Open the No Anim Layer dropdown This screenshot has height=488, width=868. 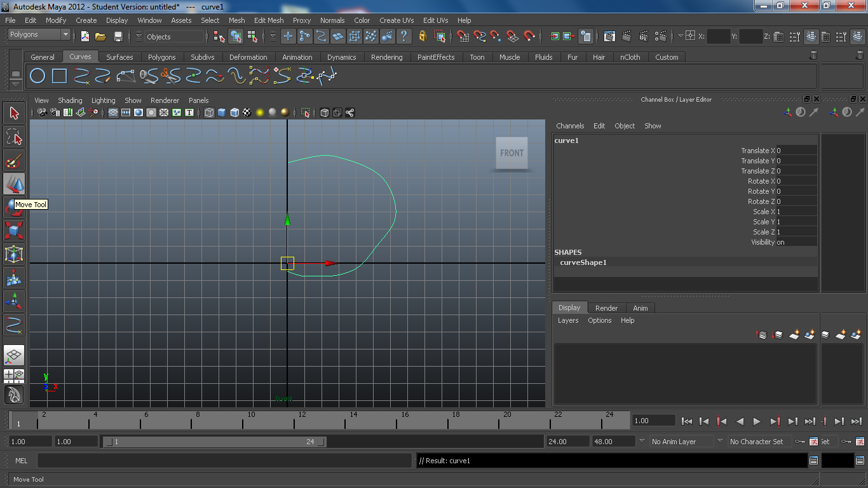pyautogui.click(x=681, y=441)
